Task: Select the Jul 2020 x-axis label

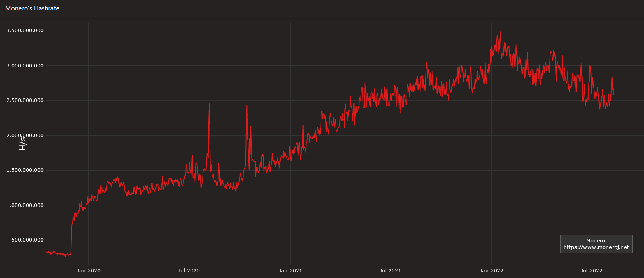Action: 189,270
